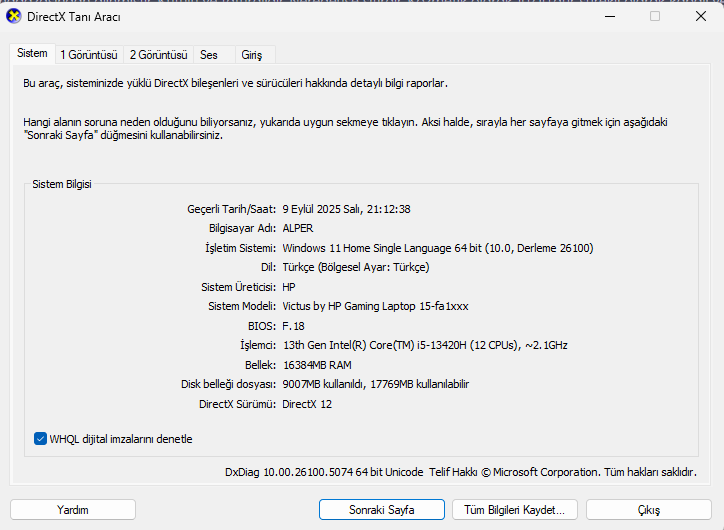This screenshot has height=530, width=724.
Task: Open the 2 Görüntüsü tab
Action: click(158, 55)
